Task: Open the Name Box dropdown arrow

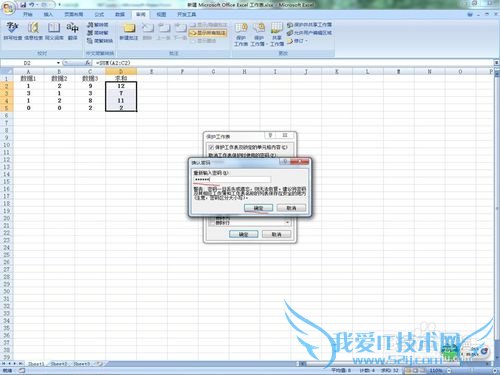Action: tap(58, 63)
